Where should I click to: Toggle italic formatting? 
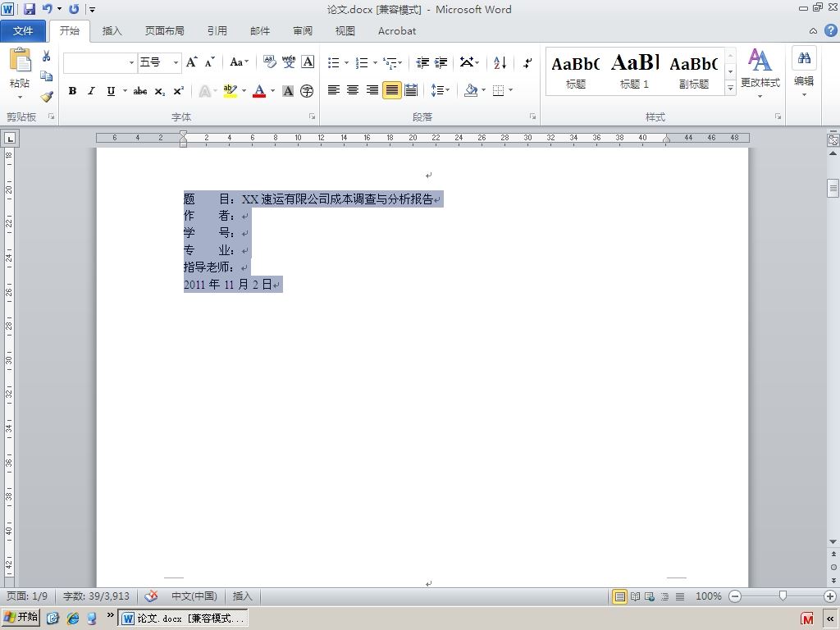coord(92,91)
